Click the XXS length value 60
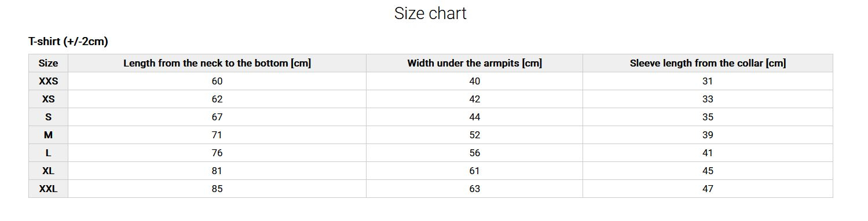Screen dimensions: 868x221 [x=217, y=81]
